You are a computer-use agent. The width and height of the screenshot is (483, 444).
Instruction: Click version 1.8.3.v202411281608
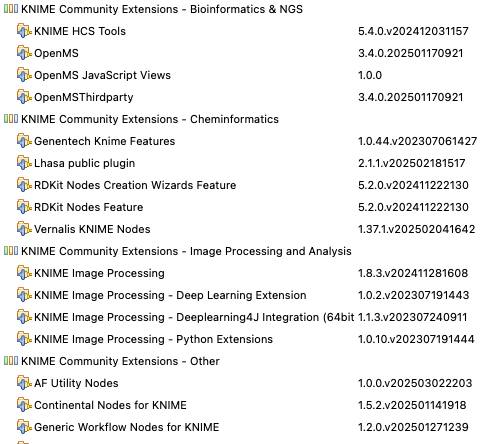413,273
